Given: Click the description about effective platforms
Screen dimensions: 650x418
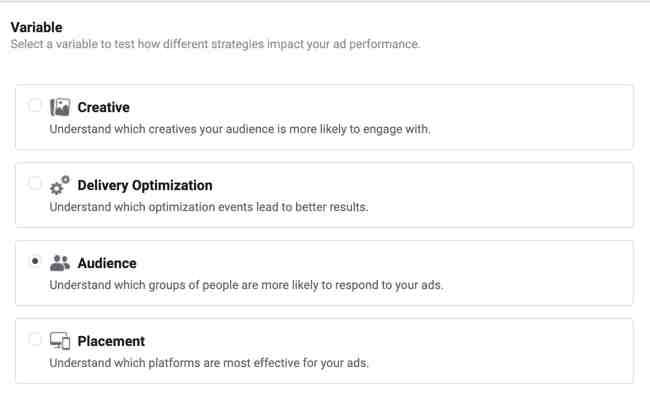Looking at the screenshot, I should (x=209, y=363).
